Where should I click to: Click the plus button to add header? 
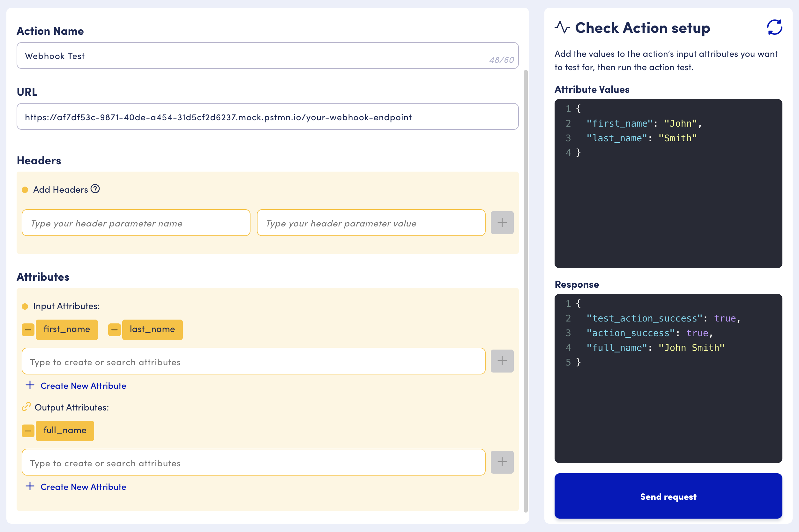tap(502, 223)
